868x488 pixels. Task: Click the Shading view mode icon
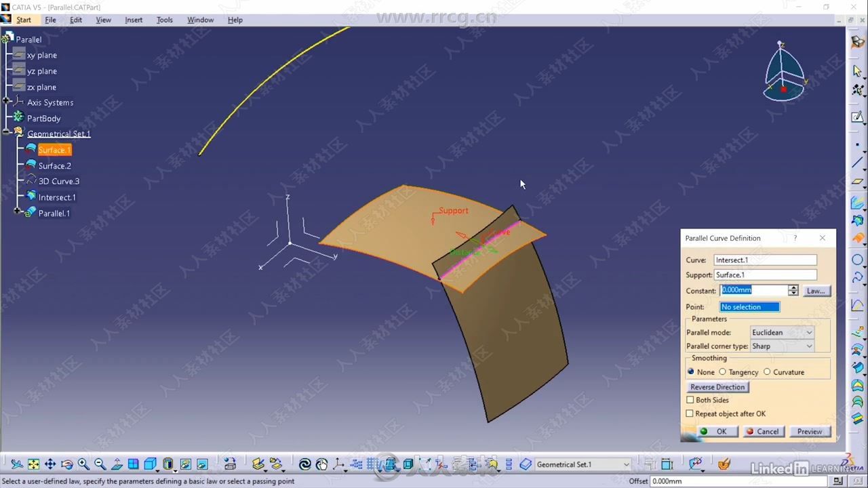point(168,464)
